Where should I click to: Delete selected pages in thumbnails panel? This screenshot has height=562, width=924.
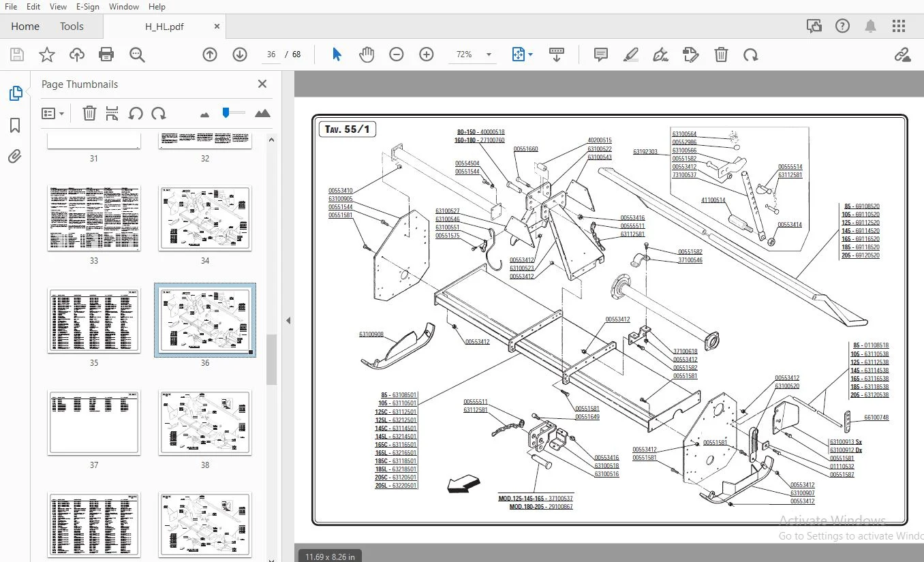[89, 113]
